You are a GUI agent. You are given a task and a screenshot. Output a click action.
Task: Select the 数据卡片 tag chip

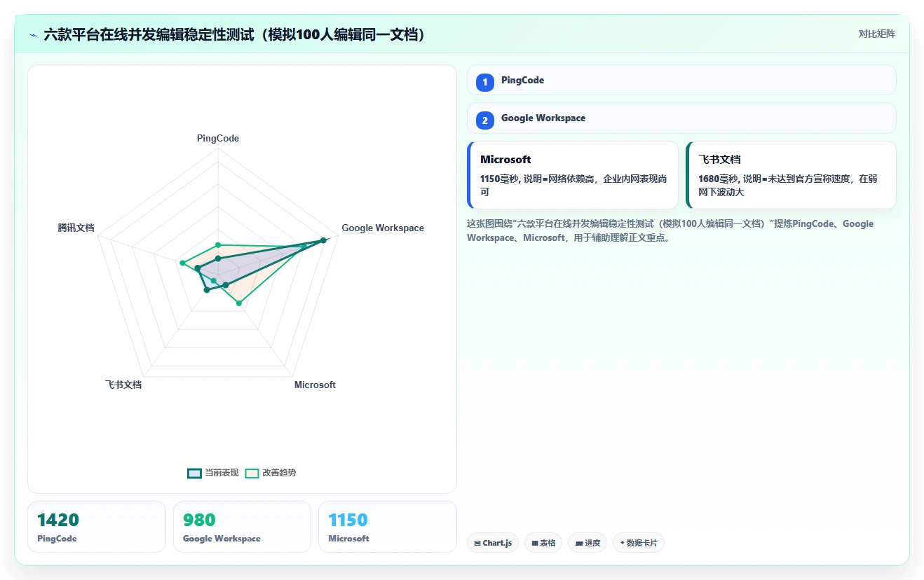coord(638,543)
